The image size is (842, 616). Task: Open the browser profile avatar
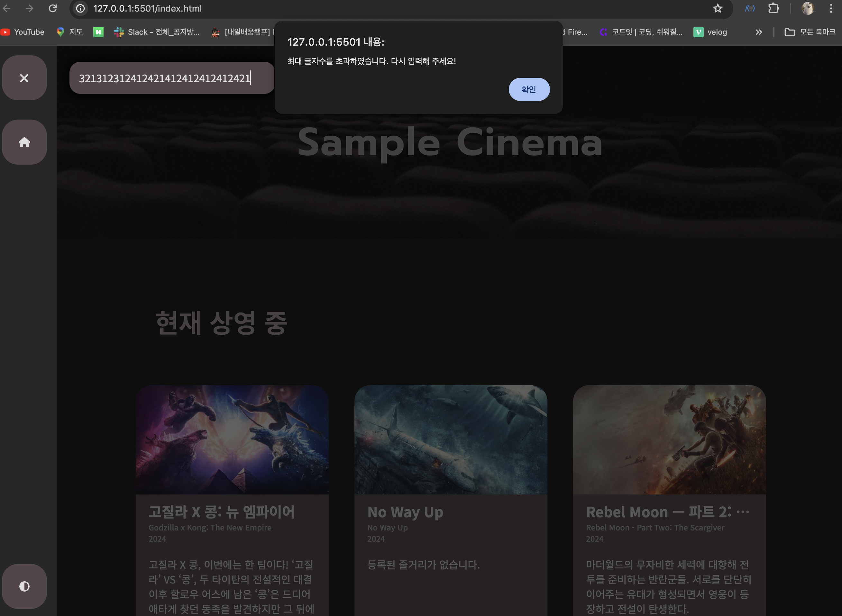point(807,8)
